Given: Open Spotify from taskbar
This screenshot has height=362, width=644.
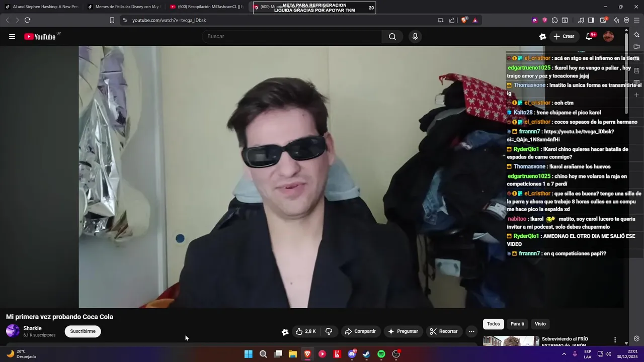Looking at the screenshot, I should [x=381, y=354].
